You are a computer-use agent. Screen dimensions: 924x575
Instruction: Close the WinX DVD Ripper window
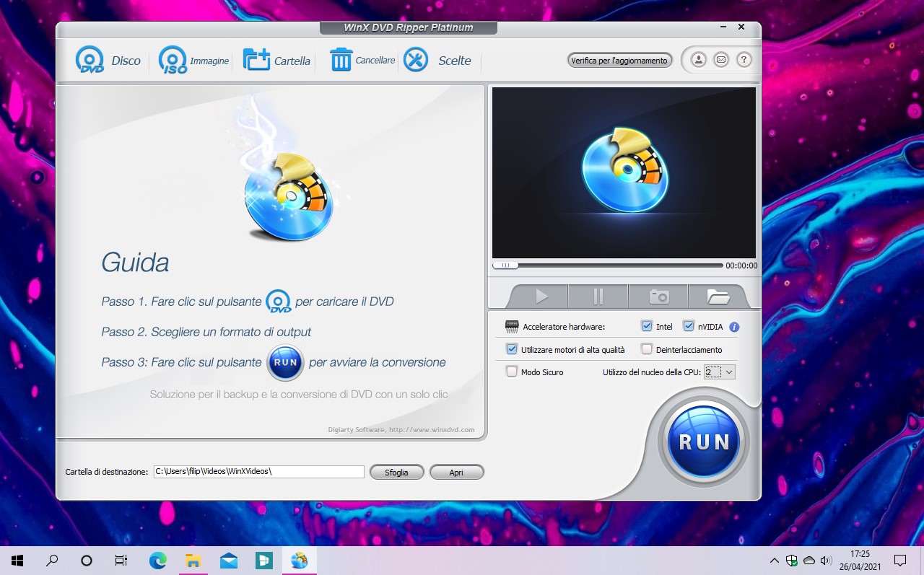pyautogui.click(x=741, y=27)
